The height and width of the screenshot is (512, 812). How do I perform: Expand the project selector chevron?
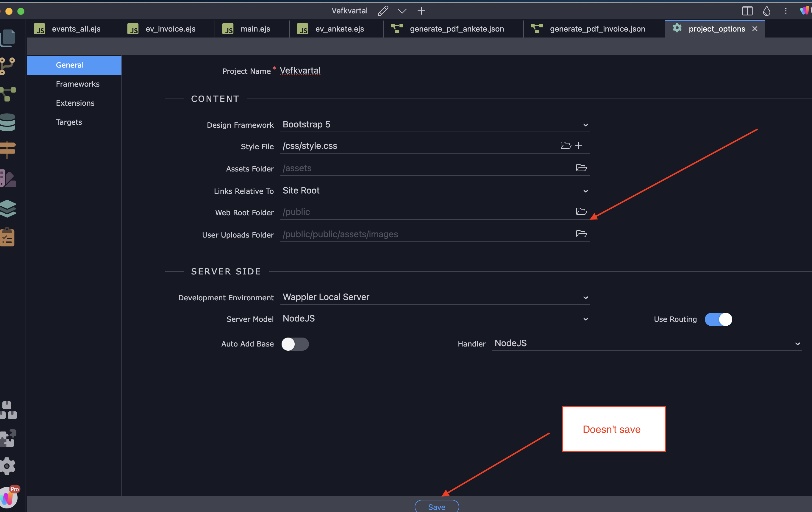pyautogui.click(x=402, y=11)
